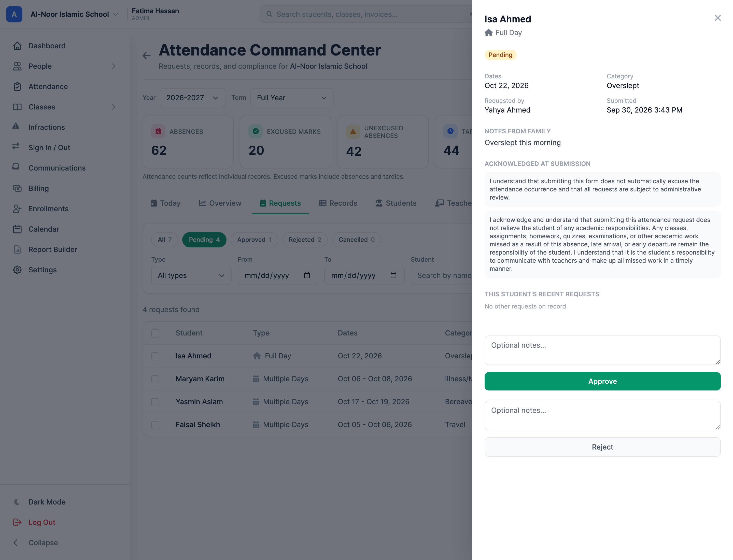Open Report Builder document icon

[x=17, y=250]
